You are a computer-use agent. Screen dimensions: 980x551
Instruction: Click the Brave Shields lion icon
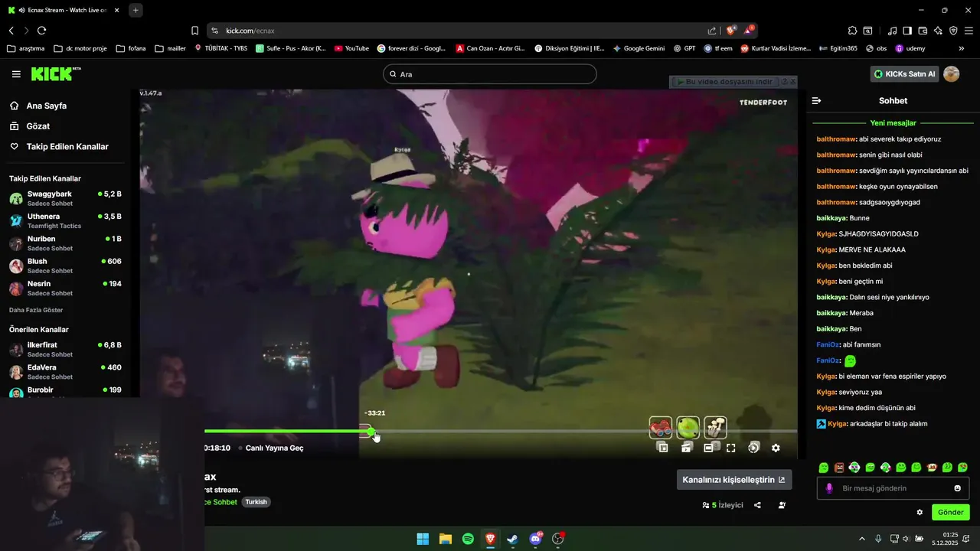tap(731, 31)
